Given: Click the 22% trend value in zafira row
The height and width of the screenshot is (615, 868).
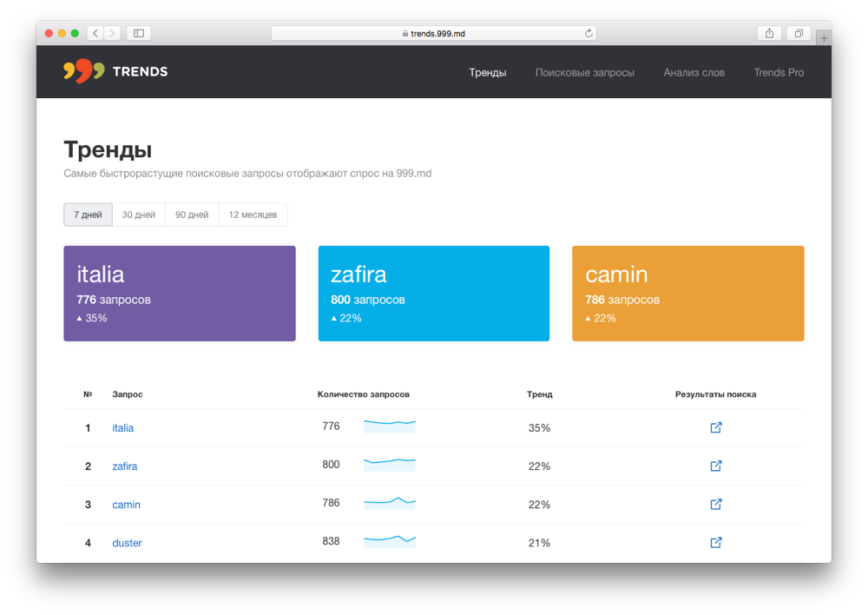Looking at the screenshot, I should pyautogui.click(x=539, y=466).
